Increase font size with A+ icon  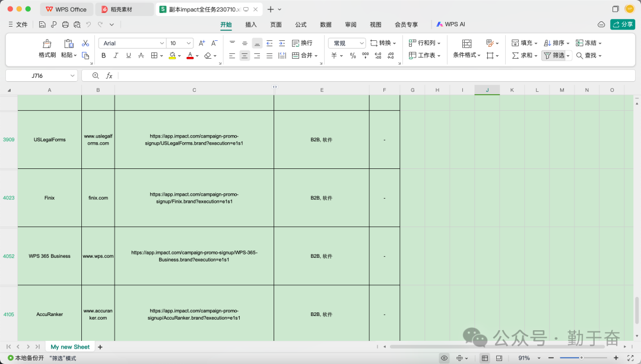click(x=202, y=43)
